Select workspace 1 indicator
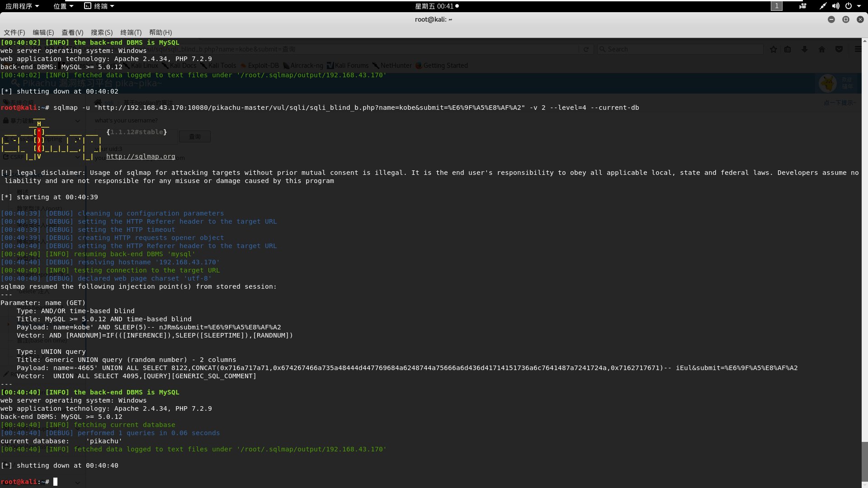 click(776, 6)
